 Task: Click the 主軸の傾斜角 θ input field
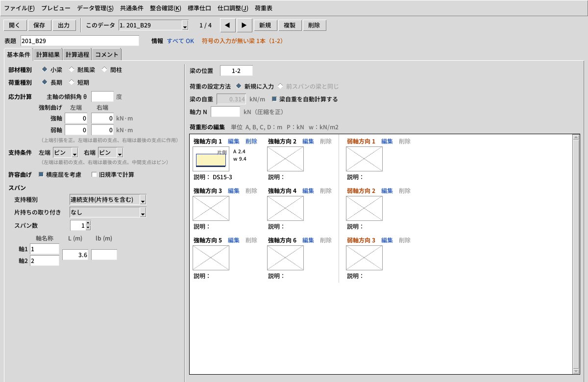(102, 96)
